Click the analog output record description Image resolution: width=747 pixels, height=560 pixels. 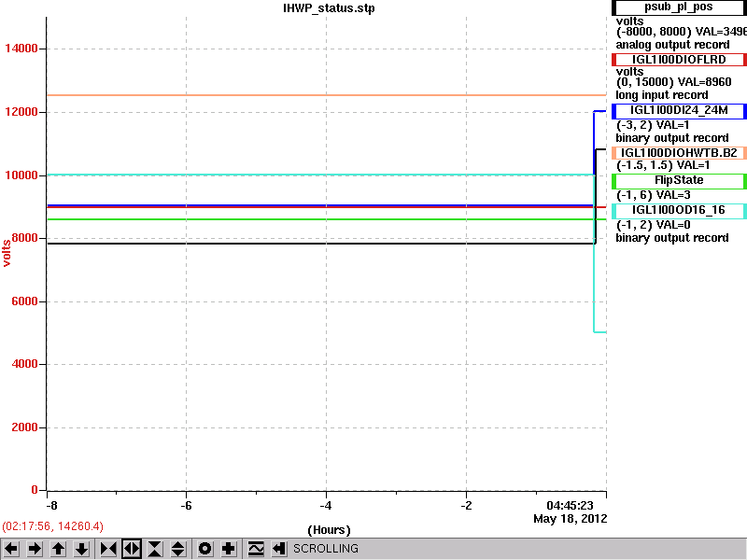tap(672, 45)
